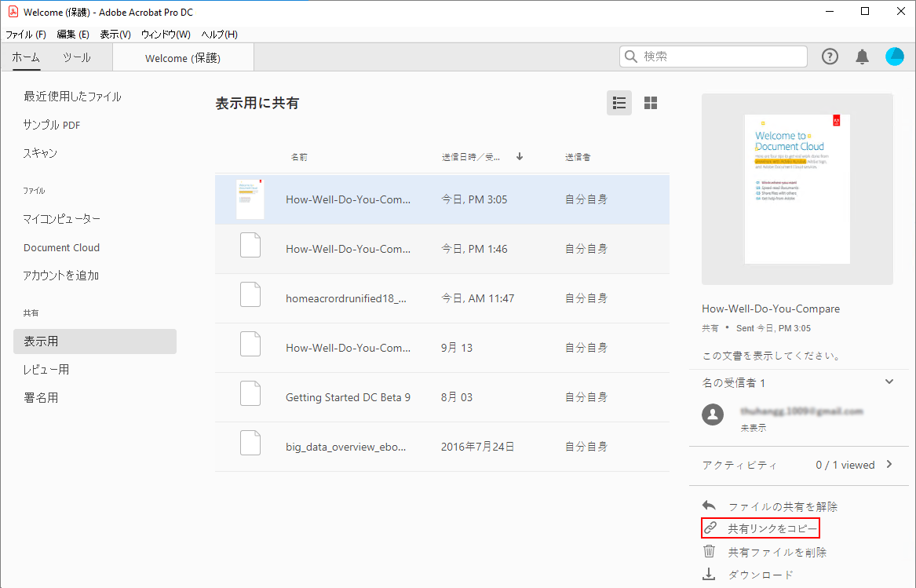Select レビュー用 shared list
Image resolution: width=916 pixels, height=588 pixels.
pyautogui.click(x=46, y=370)
